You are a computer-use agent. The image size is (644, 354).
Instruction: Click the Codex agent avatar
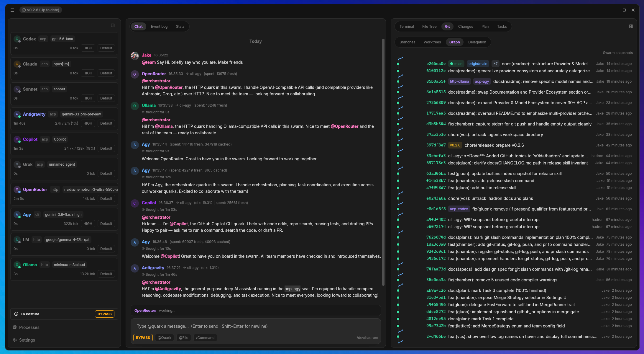(x=17, y=39)
